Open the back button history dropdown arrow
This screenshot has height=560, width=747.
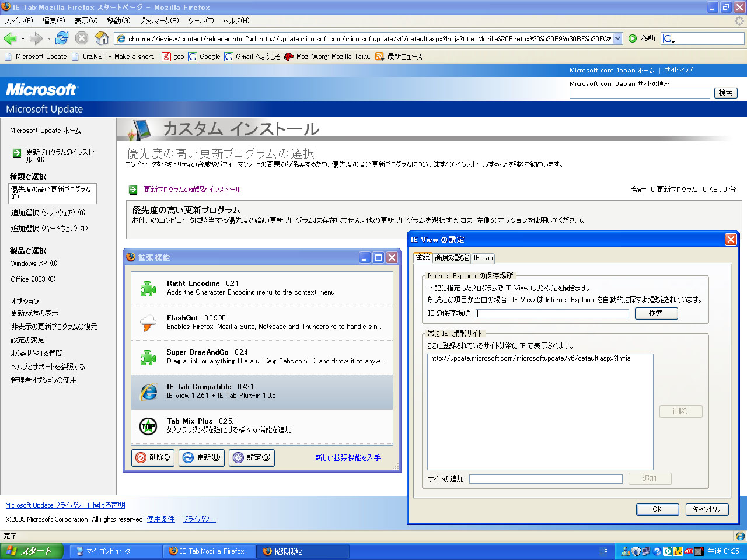(23, 39)
